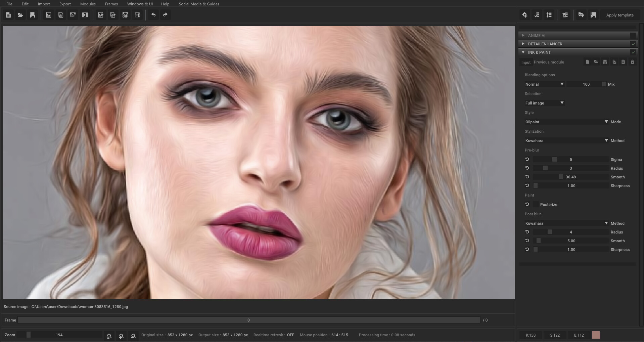Clear INK & PAINT settings via the trash icon
This screenshot has width=644, height=342.
point(633,62)
